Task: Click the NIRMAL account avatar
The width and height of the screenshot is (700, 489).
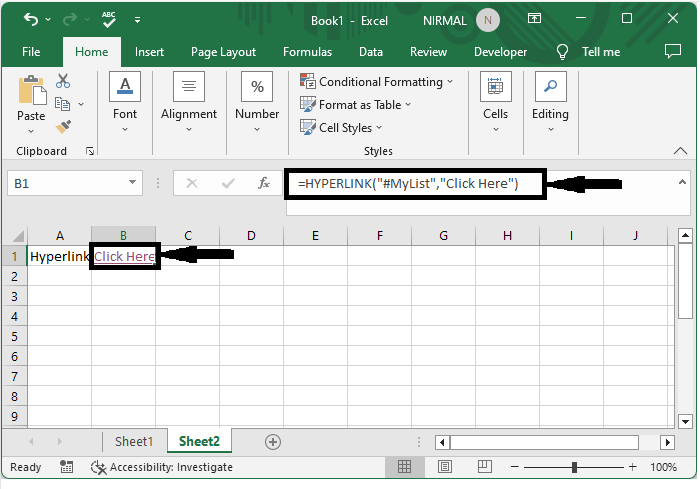Action: (x=488, y=20)
